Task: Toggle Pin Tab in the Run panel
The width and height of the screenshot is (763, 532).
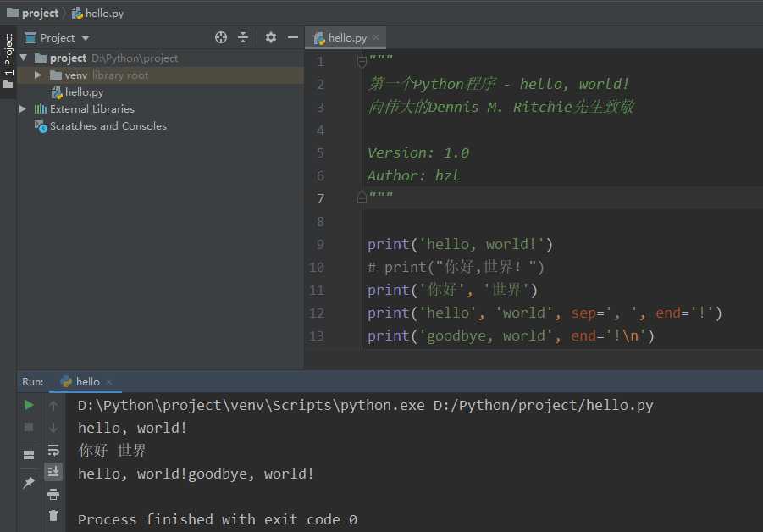Action: [x=29, y=483]
